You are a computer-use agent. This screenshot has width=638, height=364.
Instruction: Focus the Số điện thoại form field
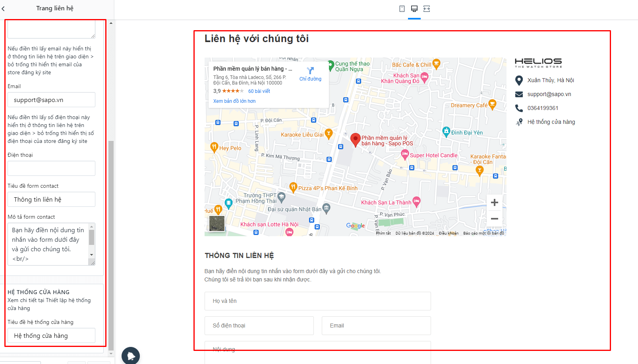pos(259,325)
